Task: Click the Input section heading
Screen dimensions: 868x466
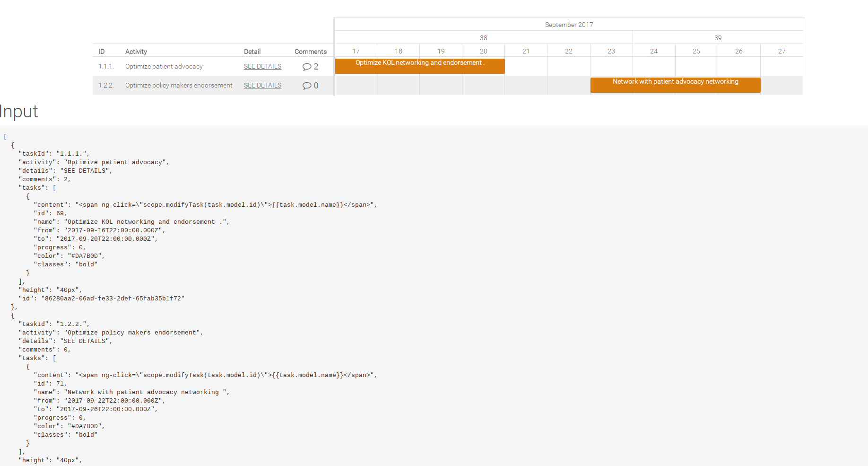Action: tap(19, 112)
